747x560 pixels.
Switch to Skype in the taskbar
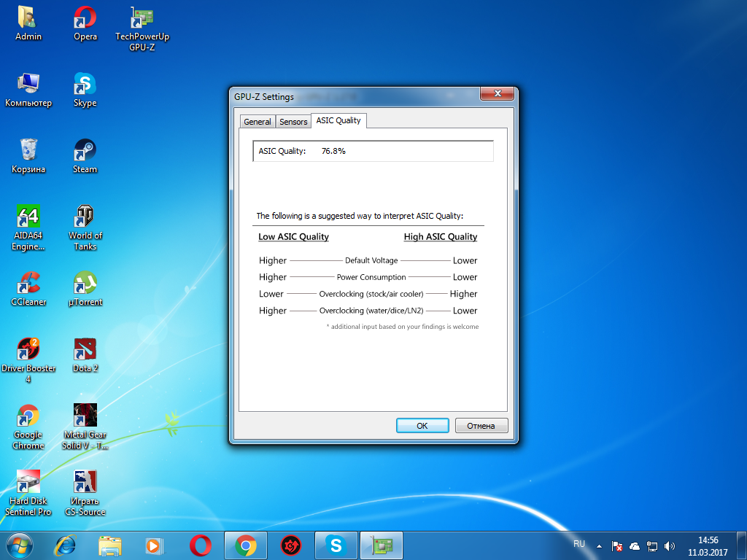pos(336,545)
